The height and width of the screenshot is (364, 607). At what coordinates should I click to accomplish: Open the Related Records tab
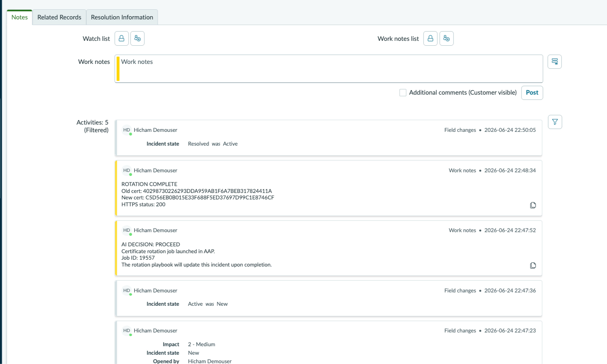click(59, 17)
